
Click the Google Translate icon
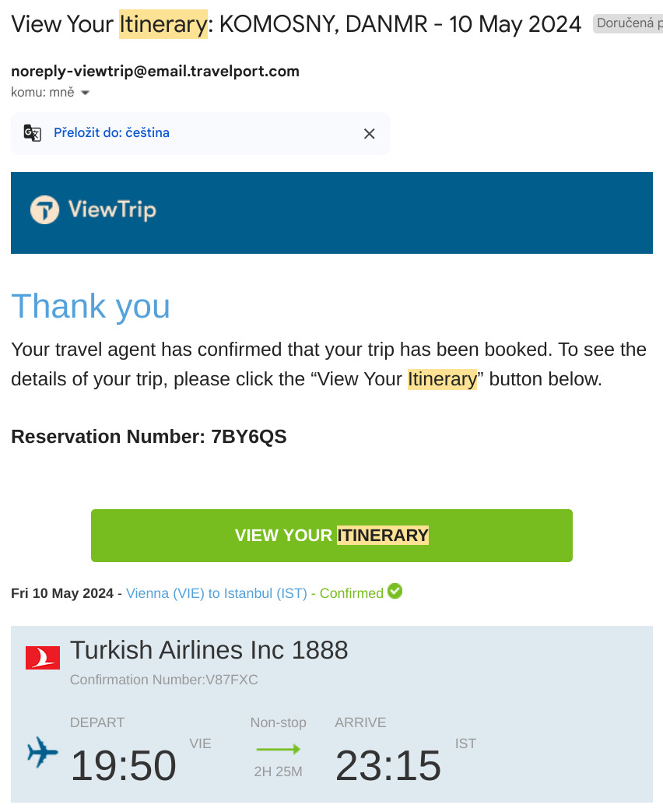(x=32, y=133)
